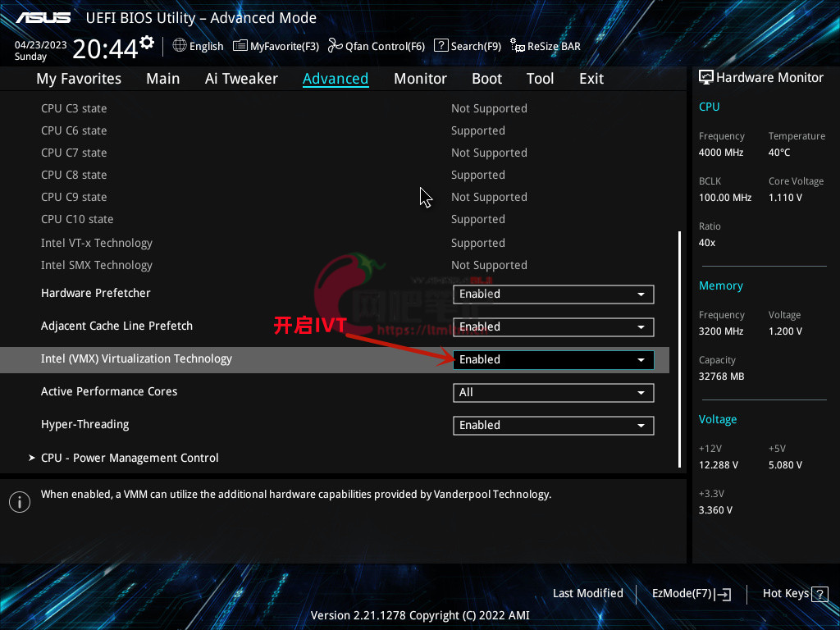The width and height of the screenshot is (840, 630).
Task: Click the 04/23/2023 date text
Action: tap(41, 45)
